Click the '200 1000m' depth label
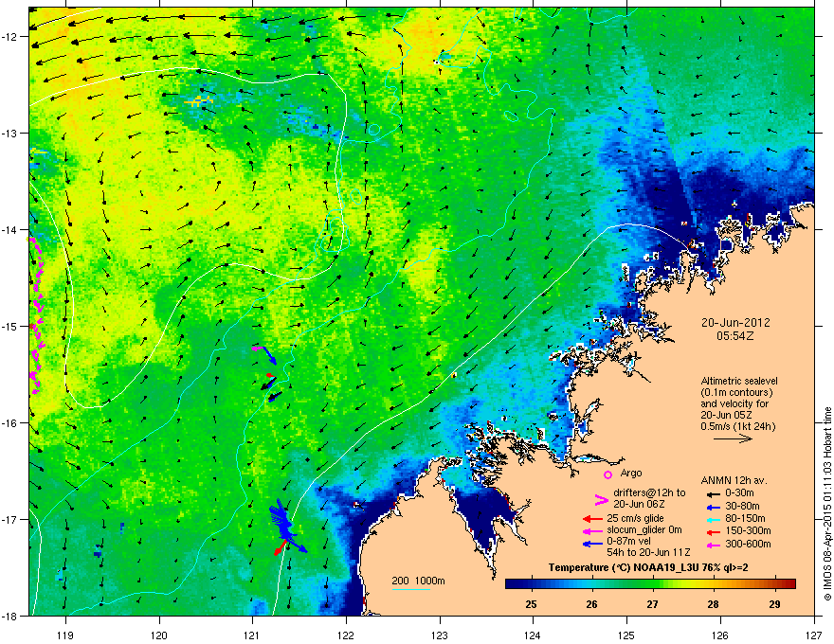This screenshot has width=834, height=644. [x=418, y=581]
